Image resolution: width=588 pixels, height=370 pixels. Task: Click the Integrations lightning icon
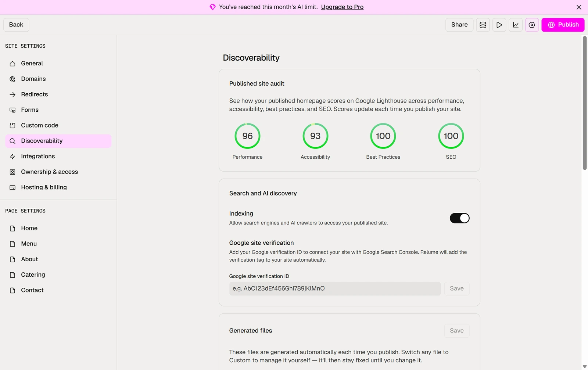(12, 157)
